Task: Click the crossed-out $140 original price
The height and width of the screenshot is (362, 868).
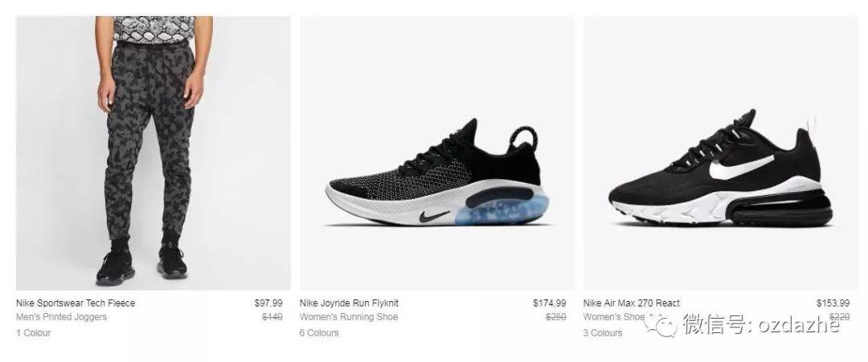Action: click(272, 317)
